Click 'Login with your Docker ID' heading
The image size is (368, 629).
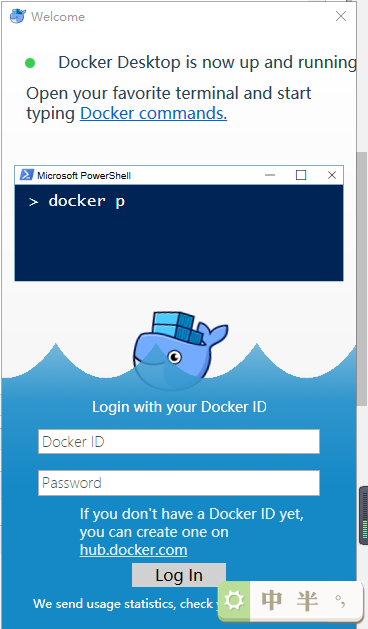179,407
